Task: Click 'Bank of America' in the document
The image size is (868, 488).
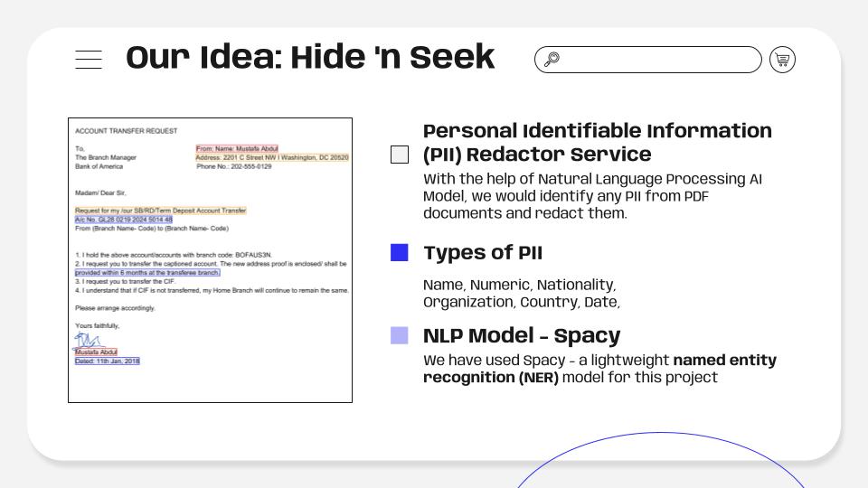Action: click(99, 166)
